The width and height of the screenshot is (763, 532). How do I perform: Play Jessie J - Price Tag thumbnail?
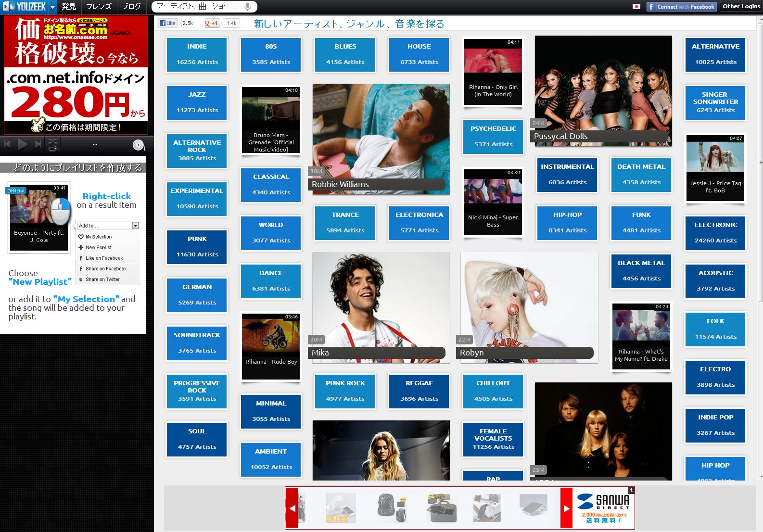click(715, 168)
